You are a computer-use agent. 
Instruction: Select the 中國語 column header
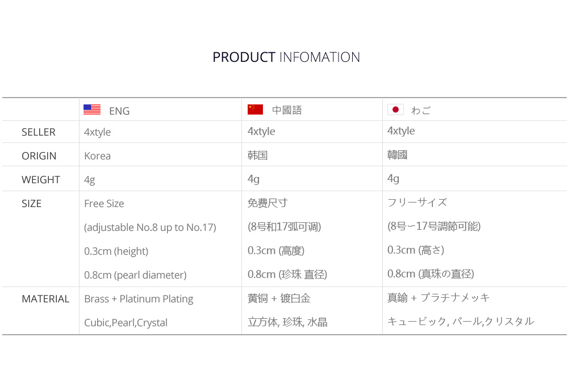(x=287, y=110)
